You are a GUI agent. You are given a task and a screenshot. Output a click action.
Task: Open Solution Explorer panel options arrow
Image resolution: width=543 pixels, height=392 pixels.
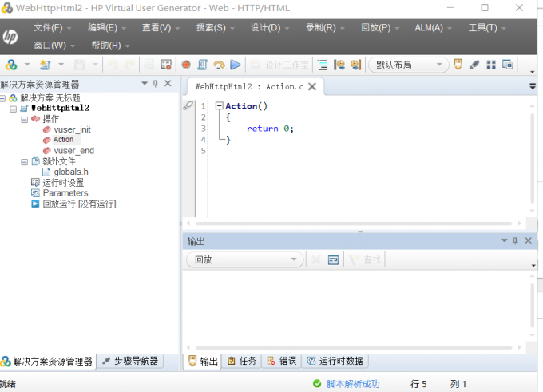(x=145, y=83)
